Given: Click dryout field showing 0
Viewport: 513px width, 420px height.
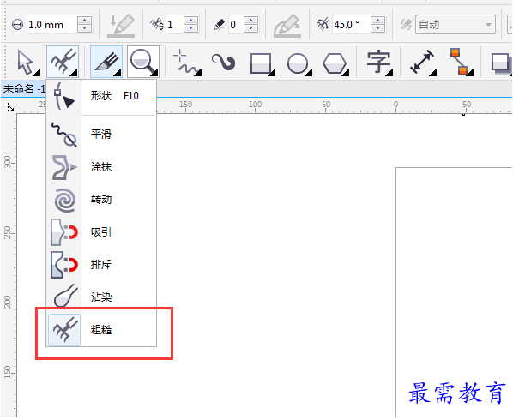Looking at the screenshot, I should click(236, 25).
